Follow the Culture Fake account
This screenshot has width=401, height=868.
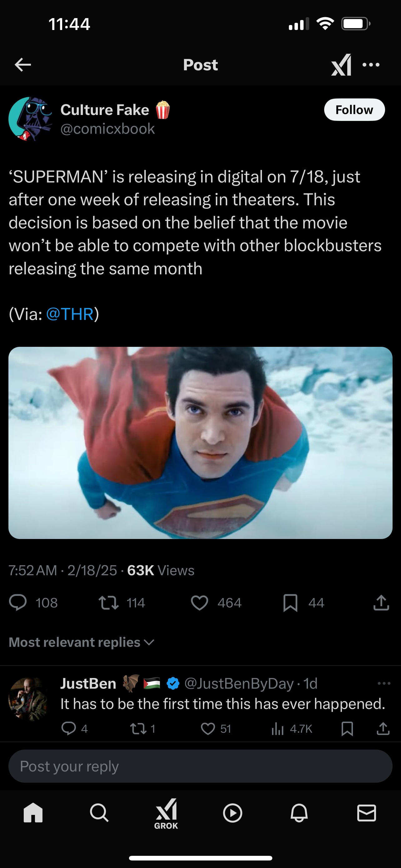(354, 110)
